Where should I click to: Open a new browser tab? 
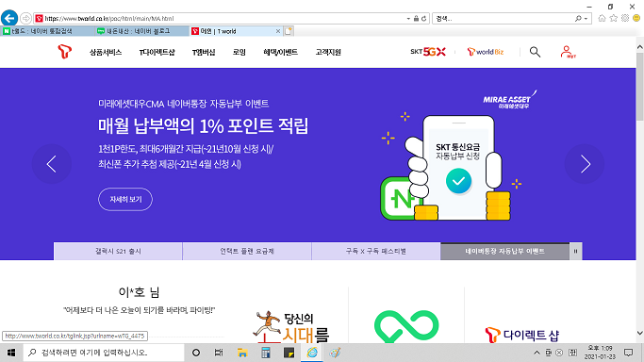click(x=289, y=31)
